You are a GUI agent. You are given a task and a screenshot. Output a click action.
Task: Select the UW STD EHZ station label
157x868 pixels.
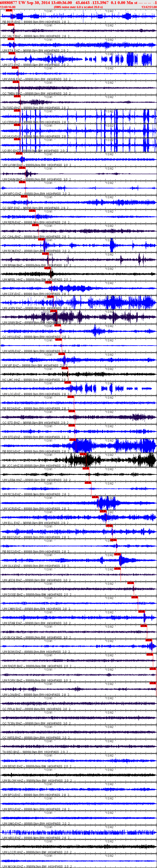coord(35,437)
